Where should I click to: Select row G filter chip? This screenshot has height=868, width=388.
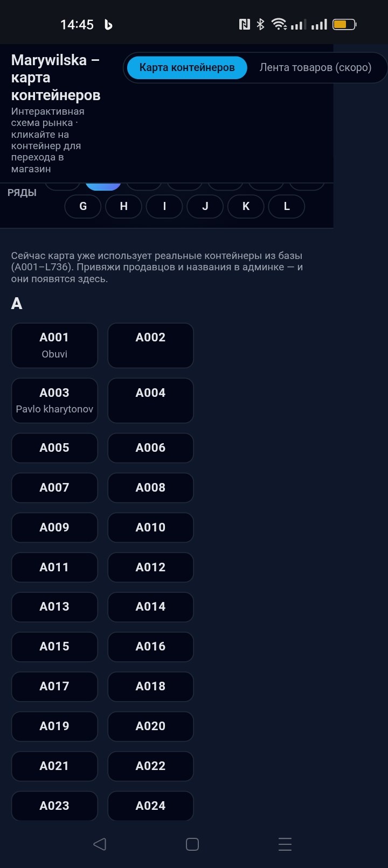coord(83,206)
